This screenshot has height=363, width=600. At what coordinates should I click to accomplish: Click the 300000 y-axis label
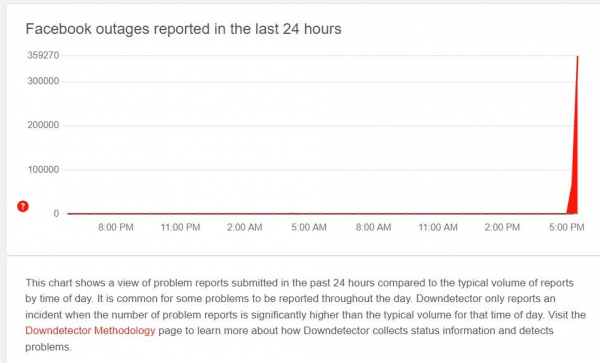click(43, 81)
